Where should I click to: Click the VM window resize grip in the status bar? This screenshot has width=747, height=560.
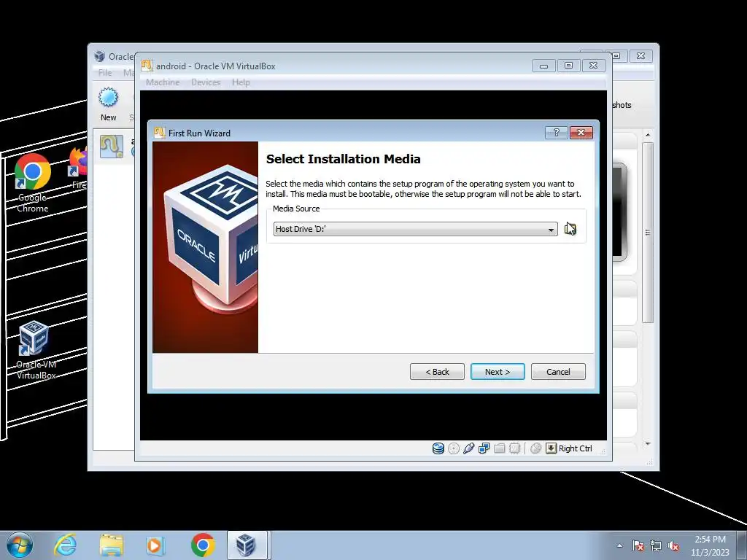(603, 451)
